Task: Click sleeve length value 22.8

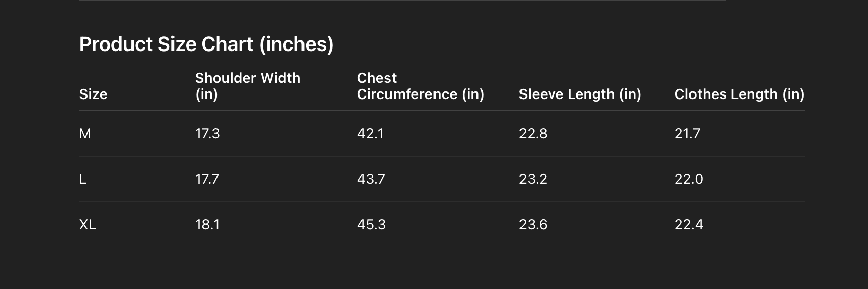Action: coord(533,134)
